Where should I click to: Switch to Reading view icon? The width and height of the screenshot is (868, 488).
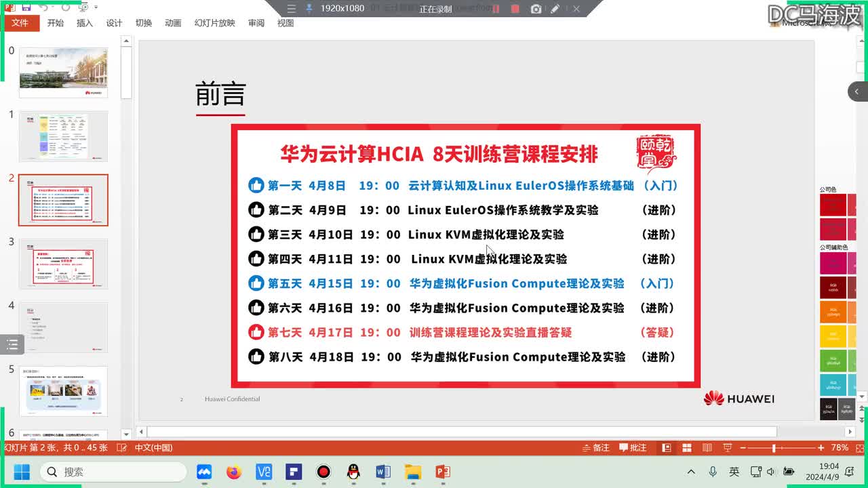point(707,448)
